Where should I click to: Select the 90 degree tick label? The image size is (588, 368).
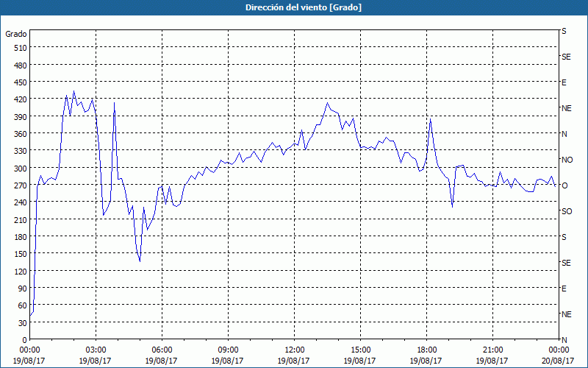pos(23,289)
